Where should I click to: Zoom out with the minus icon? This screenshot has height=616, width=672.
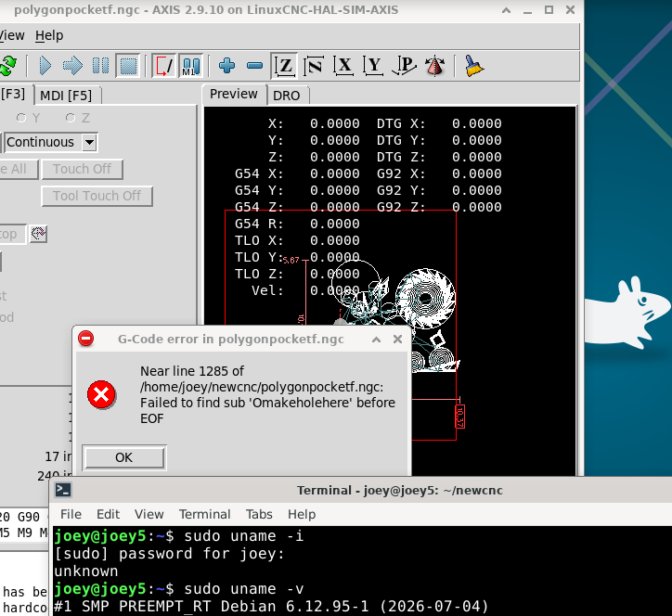[255, 66]
